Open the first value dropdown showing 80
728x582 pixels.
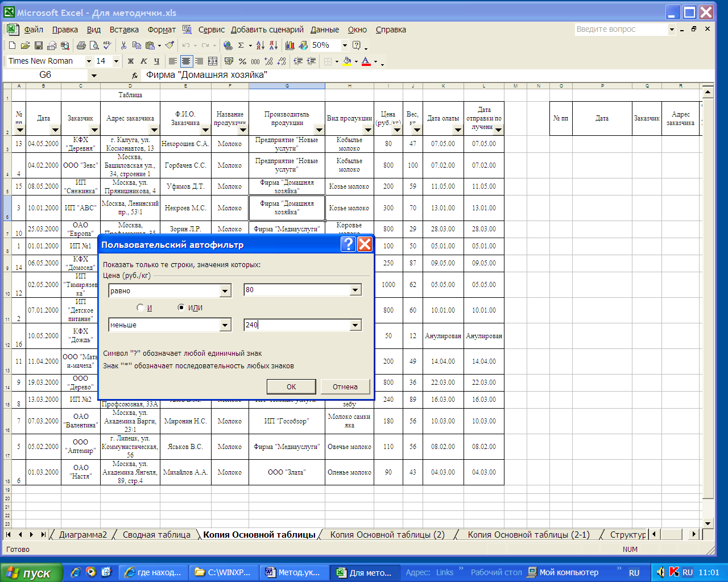pos(355,290)
